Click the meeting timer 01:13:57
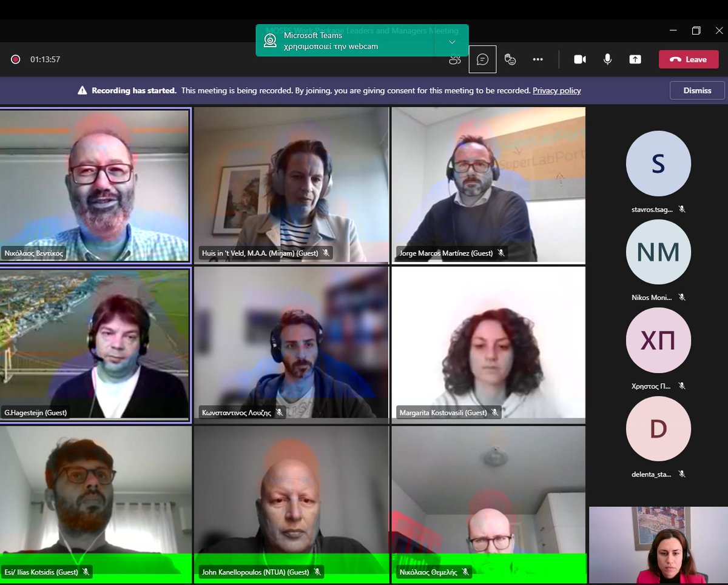728x585 pixels. click(x=45, y=59)
